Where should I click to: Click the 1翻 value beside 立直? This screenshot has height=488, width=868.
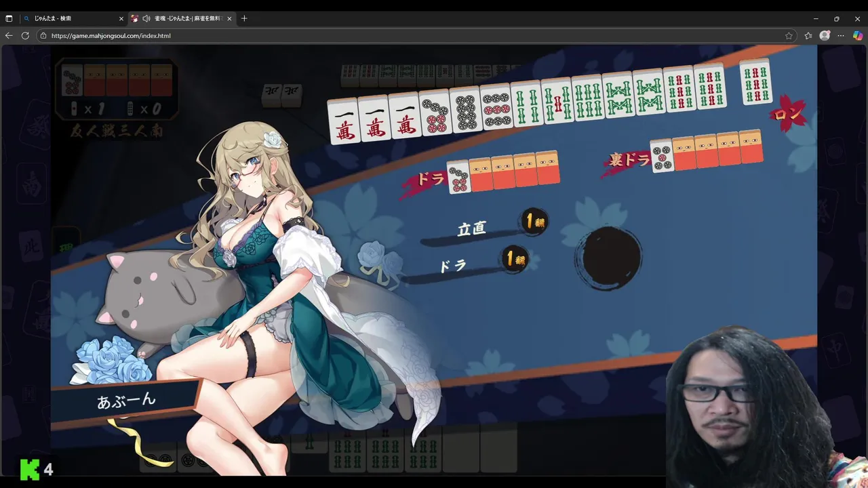pyautogui.click(x=534, y=222)
